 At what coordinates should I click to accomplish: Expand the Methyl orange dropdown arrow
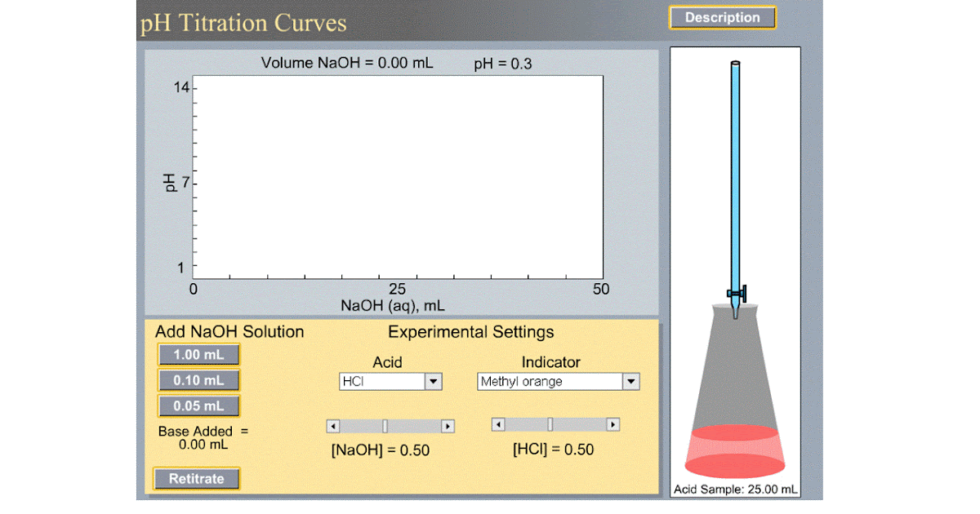point(630,381)
